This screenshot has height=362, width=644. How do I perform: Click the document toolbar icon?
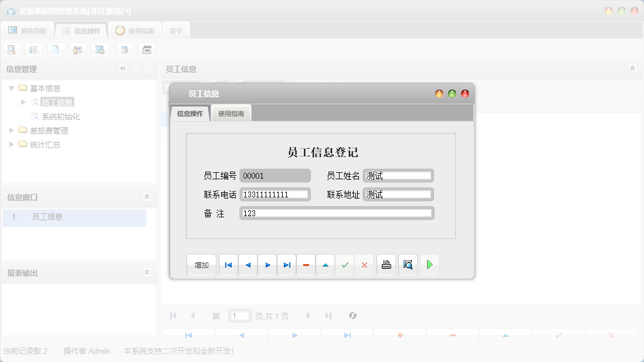pos(56,49)
